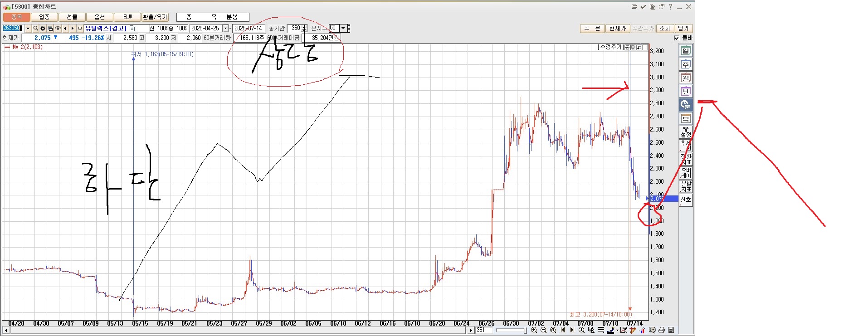Viewport: 868px width, 336px height.
Task: Click the 조회 button
Action: coord(664,29)
